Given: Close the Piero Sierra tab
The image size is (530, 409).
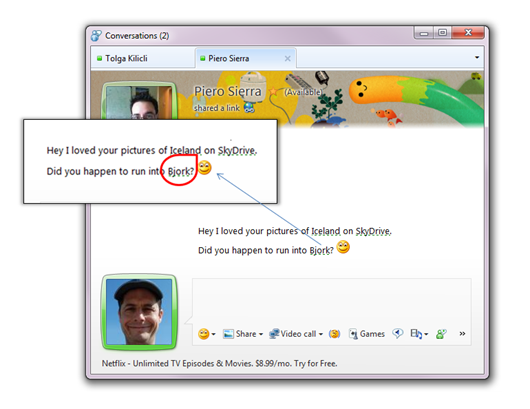Looking at the screenshot, I should point(288,59).
